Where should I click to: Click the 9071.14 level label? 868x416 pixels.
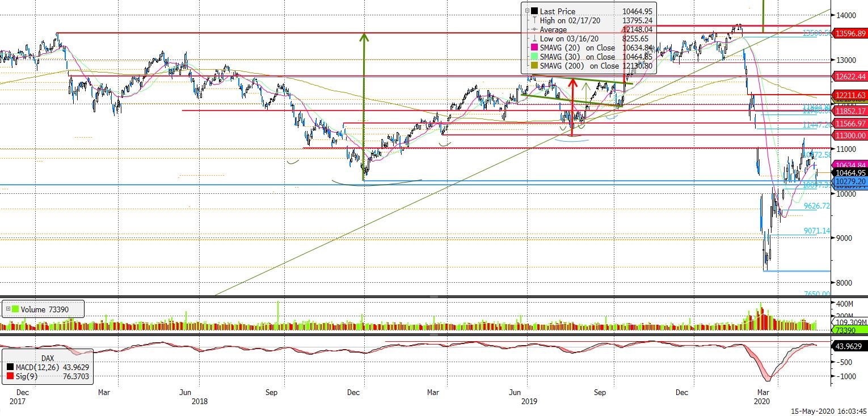tap(817, 231)
